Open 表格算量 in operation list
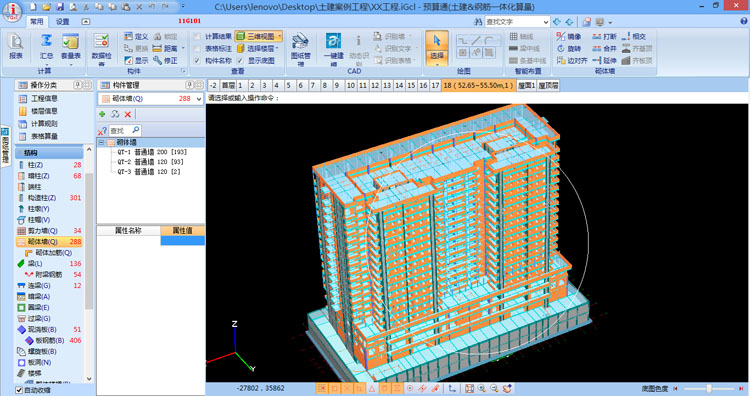This screenshot has width=750, height=396. tap(38, 136)
